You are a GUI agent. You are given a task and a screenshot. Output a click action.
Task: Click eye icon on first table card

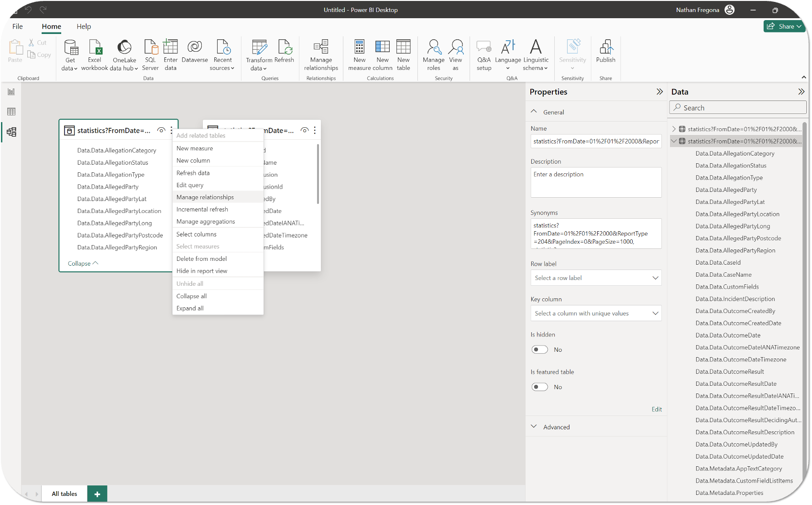pyautogui.click(x=161, y=130)
